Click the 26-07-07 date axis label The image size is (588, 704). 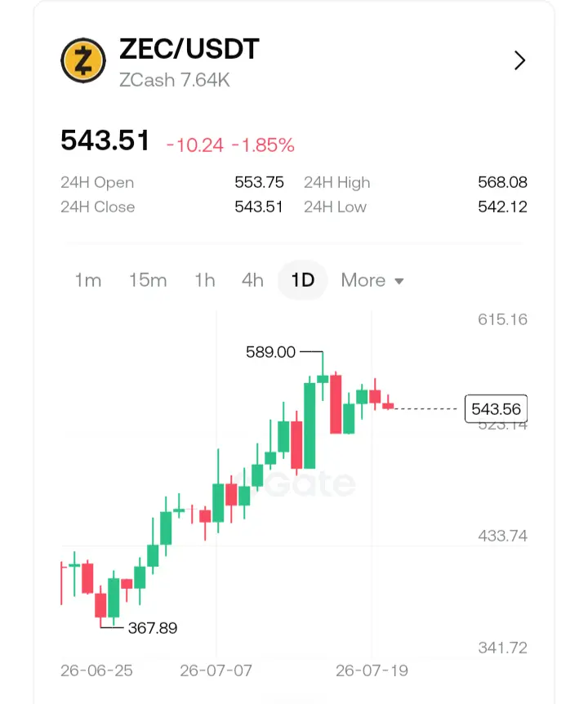(x=216, y=671)
